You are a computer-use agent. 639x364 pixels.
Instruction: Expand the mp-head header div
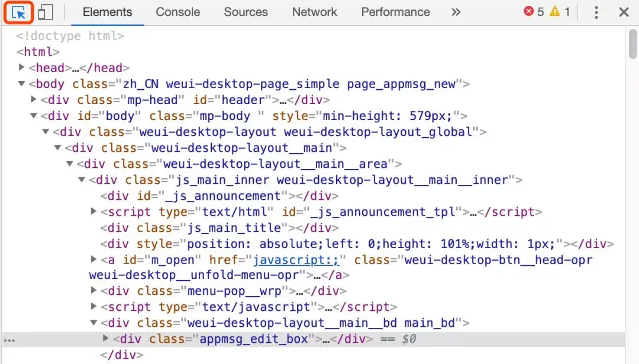[34, 99]
